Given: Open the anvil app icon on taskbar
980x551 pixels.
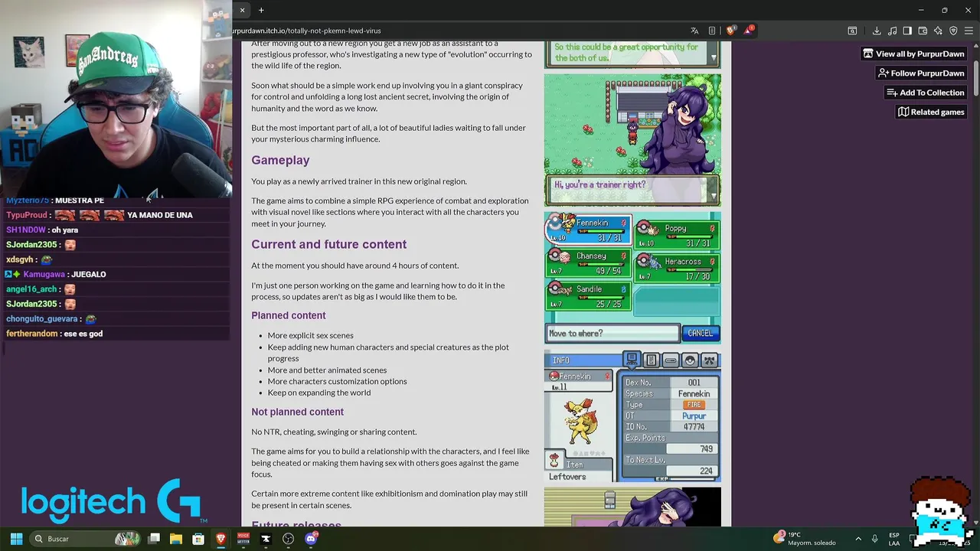Looking at the screenshot, I should pyautogui.click(x=266, y=539).
